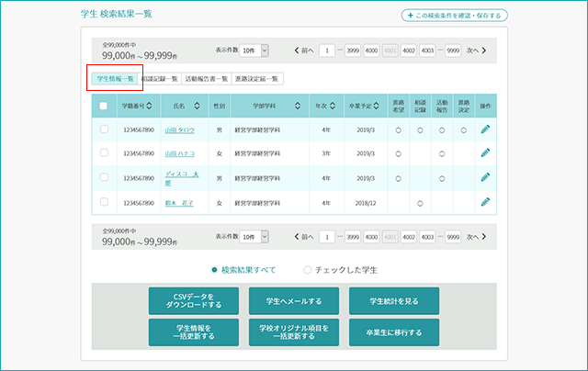Click 卒業生に移行する button

point(394,332)
